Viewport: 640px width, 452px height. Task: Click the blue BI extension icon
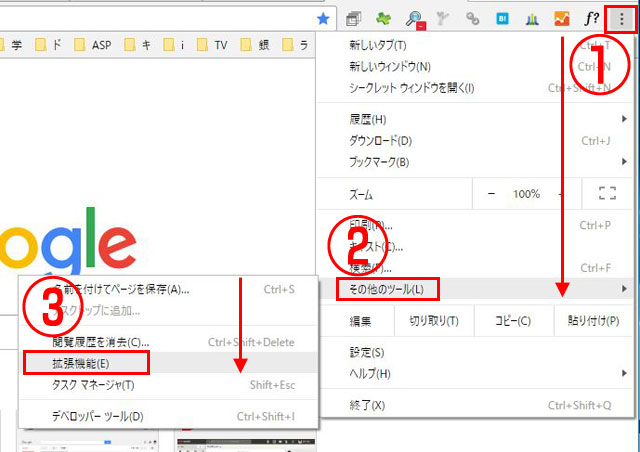[x=502, y=19]
